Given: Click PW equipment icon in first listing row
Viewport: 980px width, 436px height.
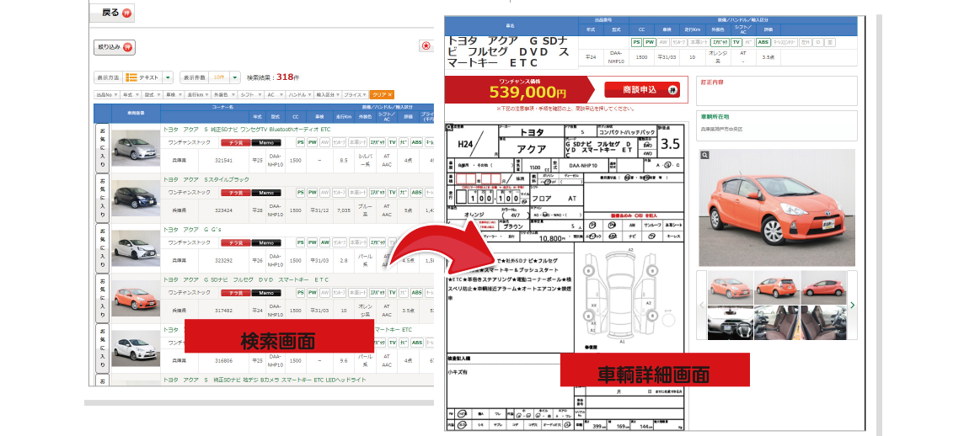Looking at the screenshot, I should point(313,142).
